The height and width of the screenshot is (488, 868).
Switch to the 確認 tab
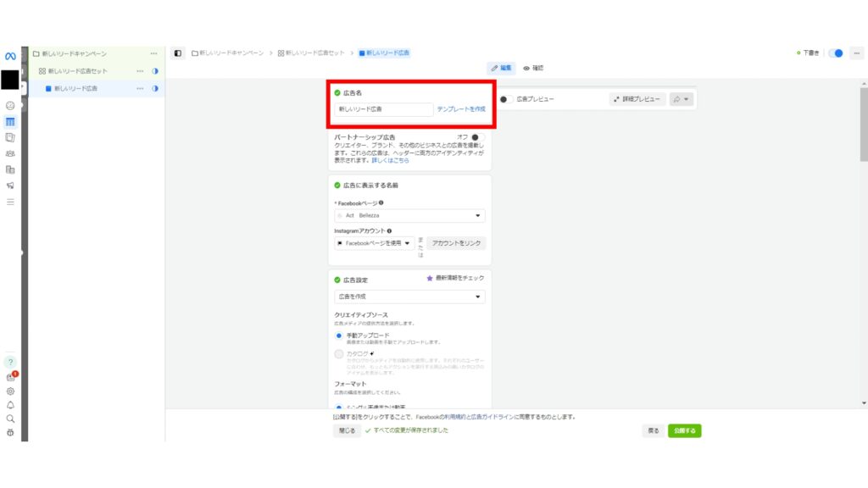pos(533,68)
